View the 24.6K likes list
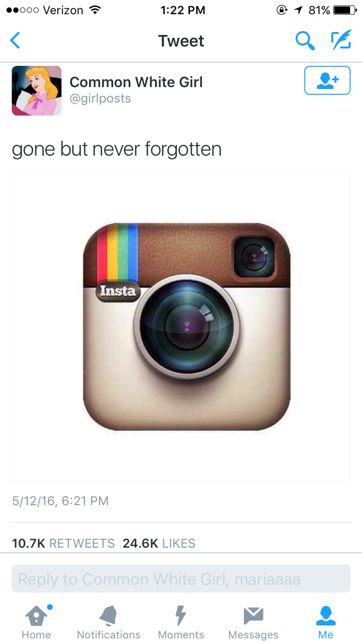 tap(159, 543)
